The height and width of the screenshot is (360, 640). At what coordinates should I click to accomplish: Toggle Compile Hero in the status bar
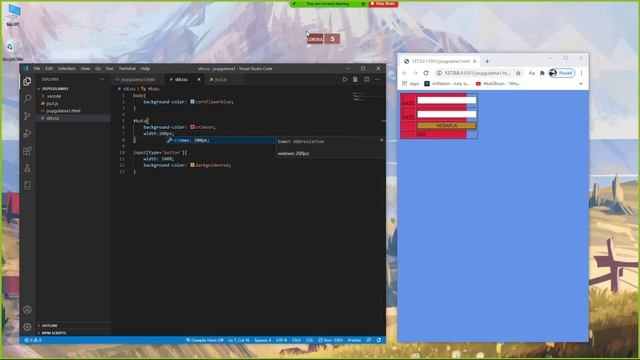coord(204,340)
